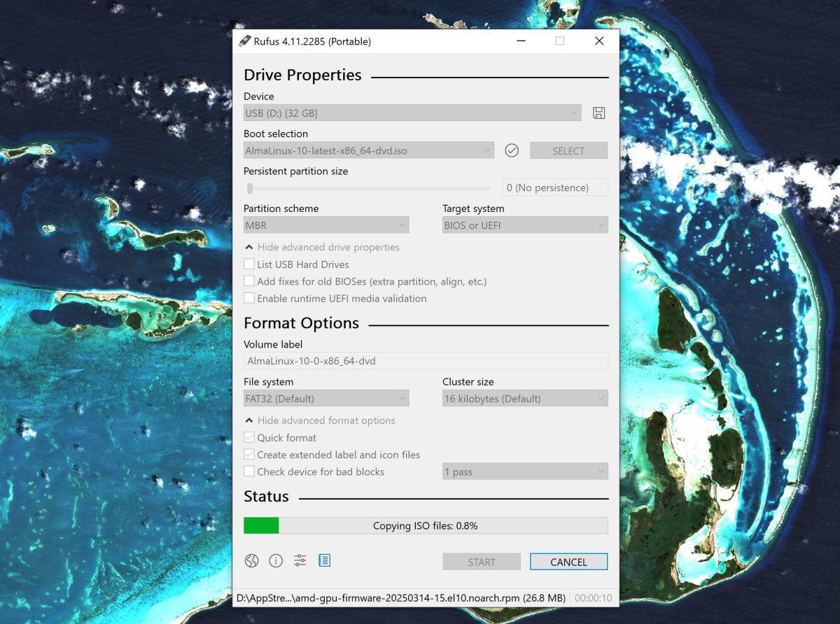Click the Persistent partition size slider

click(367, 187)
